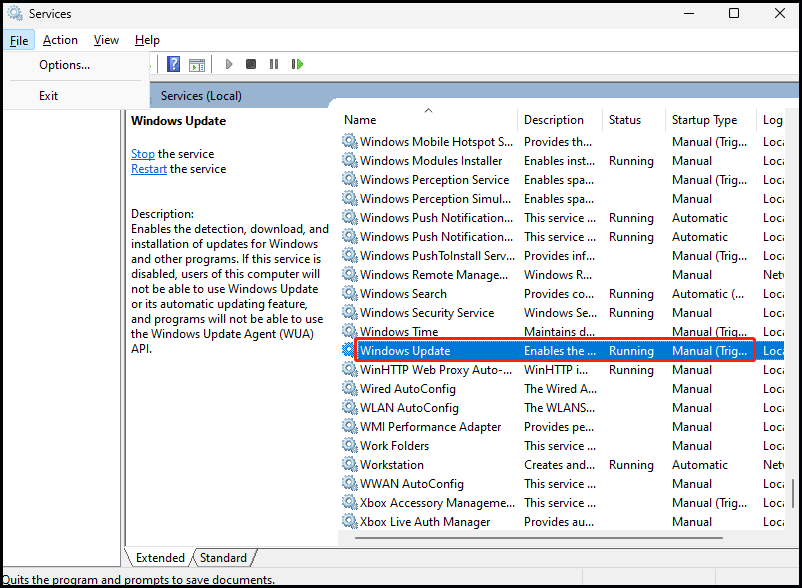Open the File menu

19,40
